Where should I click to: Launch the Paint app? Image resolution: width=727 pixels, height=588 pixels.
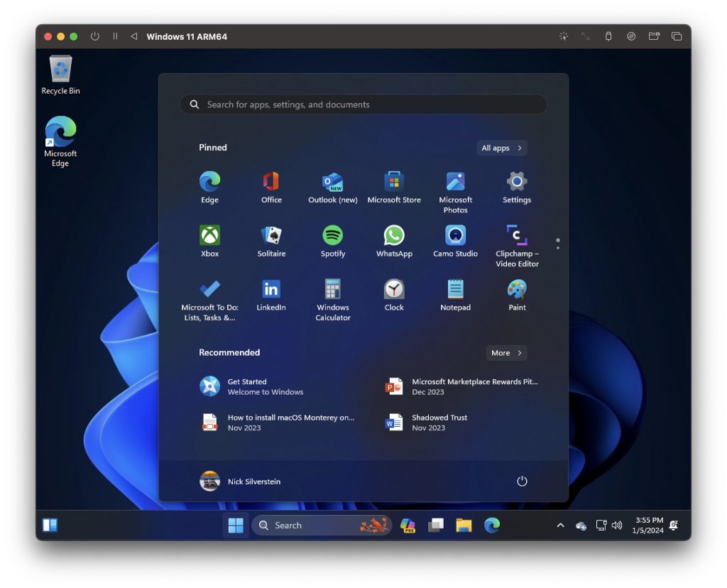coord(517,290)
